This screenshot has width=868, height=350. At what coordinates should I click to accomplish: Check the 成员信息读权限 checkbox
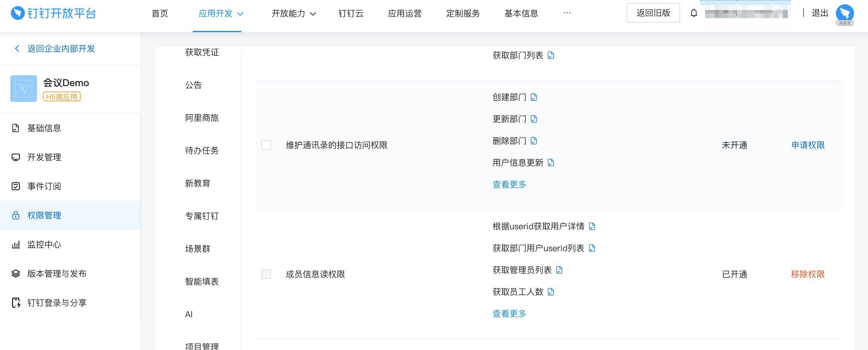point(266,274)
